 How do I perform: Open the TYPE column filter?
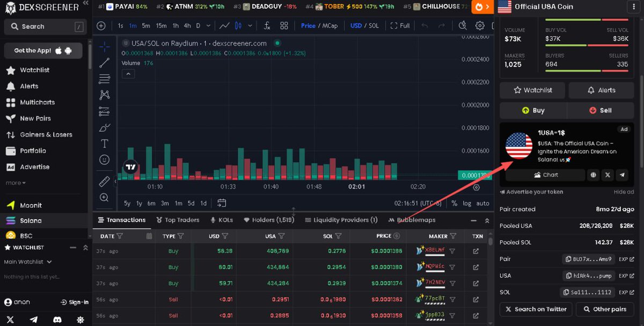click(181, 236)
